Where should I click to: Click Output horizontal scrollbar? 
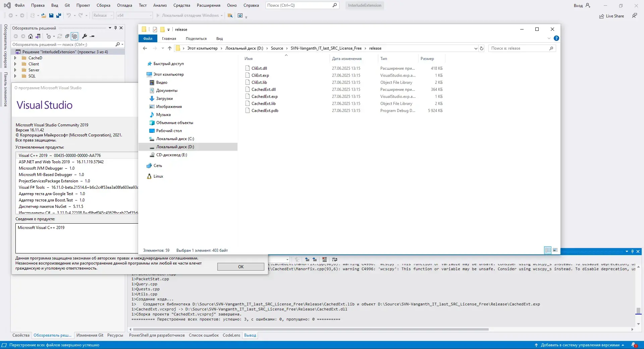click(311, 329)
